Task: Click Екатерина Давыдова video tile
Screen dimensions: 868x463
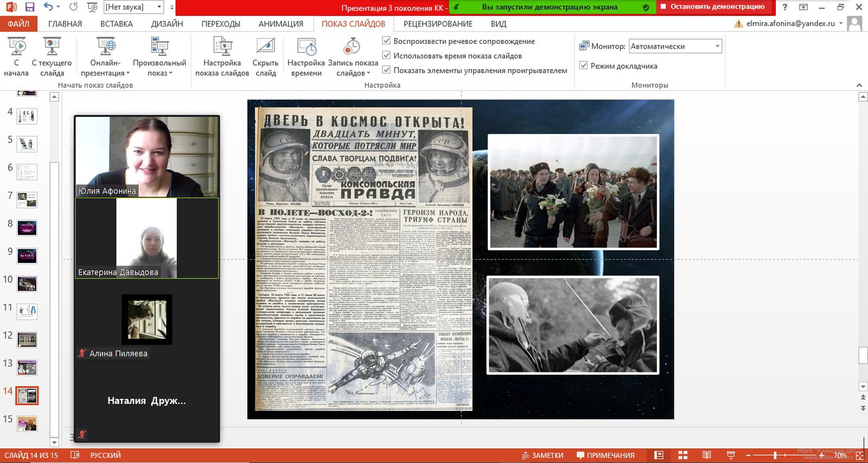Action: pos(147,239)
